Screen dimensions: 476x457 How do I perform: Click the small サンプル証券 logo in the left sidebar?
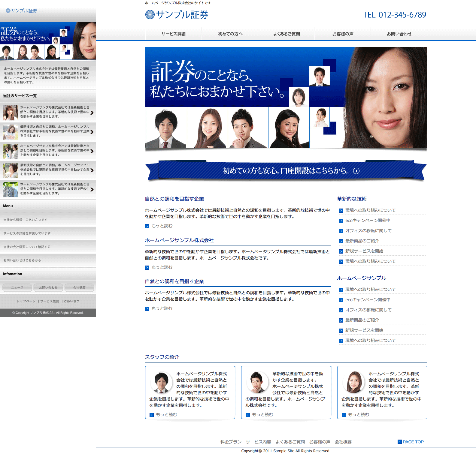(x=22, y=11)
